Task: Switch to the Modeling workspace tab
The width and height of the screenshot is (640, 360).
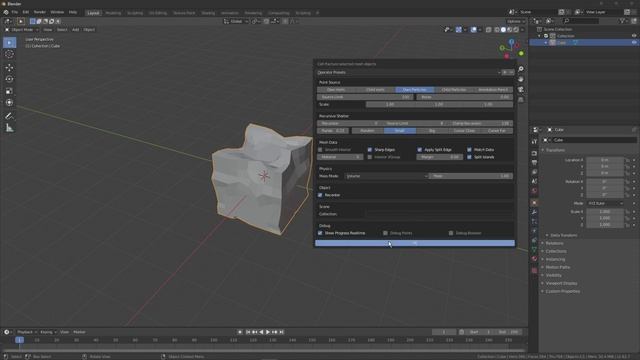Action: point(113,13)
